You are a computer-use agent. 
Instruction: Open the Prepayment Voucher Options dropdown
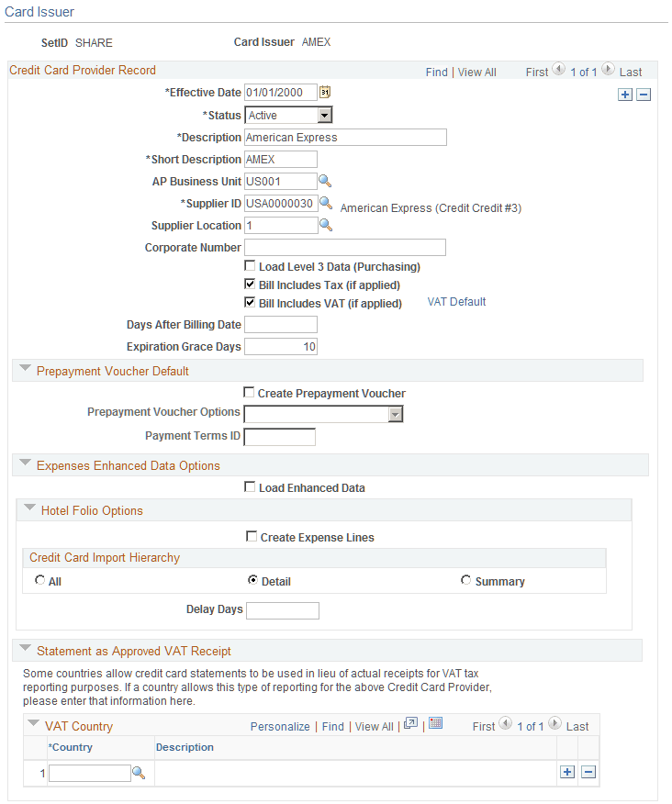click(x=396, y=414)
